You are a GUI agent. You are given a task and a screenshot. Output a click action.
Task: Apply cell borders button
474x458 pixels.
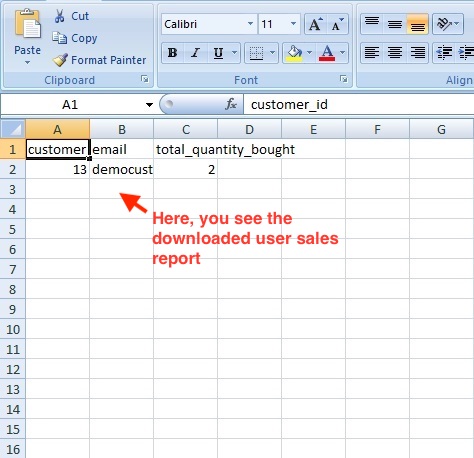256,53
